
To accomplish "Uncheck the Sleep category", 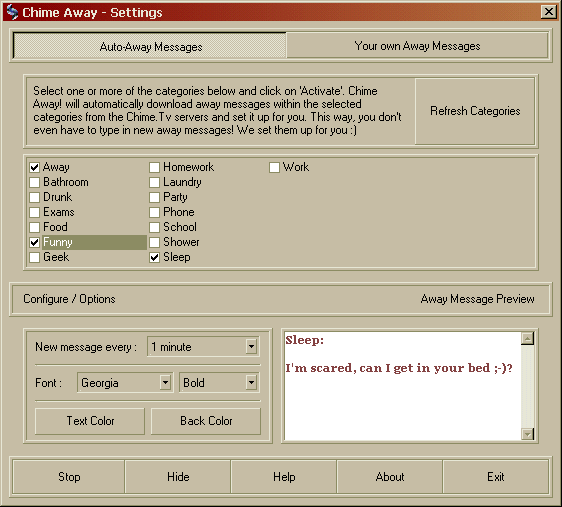I will tap(154, 258).
